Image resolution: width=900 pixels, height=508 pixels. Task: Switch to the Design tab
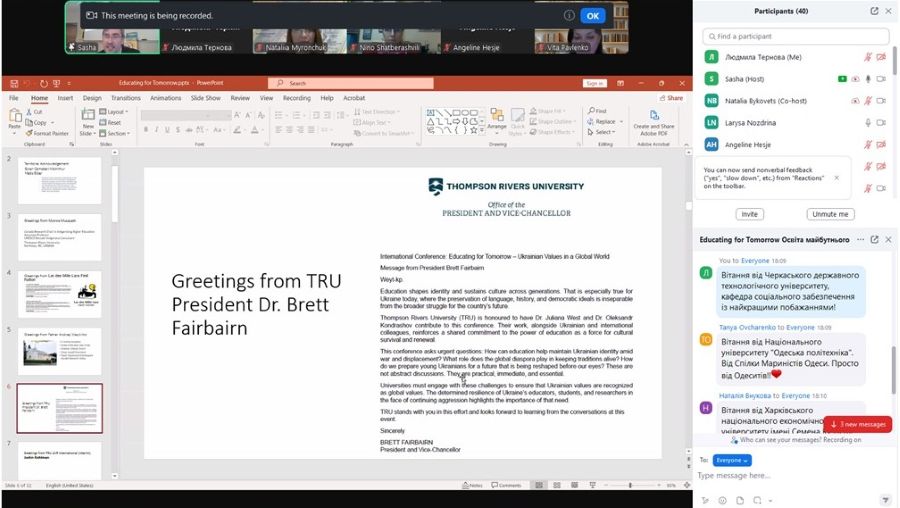point(92,98)
